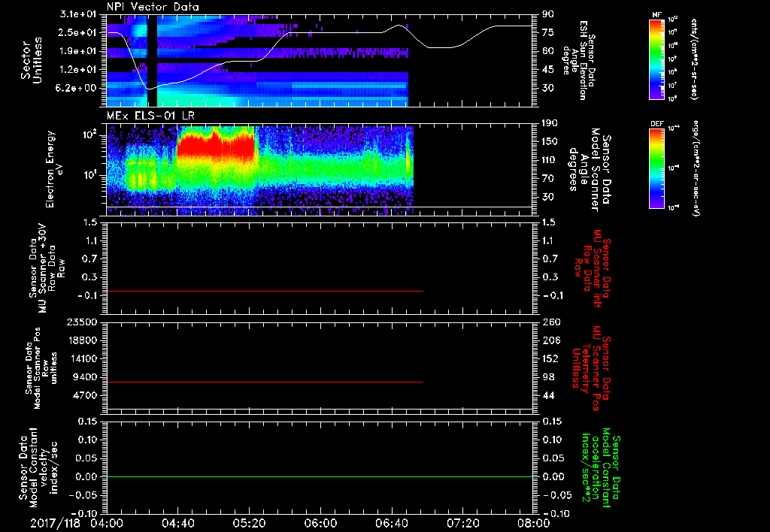Click the '05:20' time axis label
Screen dimensions: 770x532
[249, 523]
